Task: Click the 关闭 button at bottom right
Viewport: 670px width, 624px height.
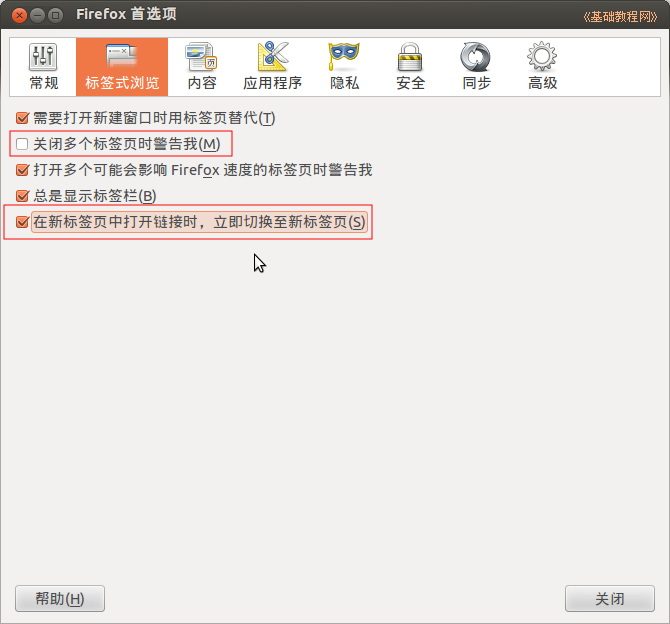Action: [610, 599]
